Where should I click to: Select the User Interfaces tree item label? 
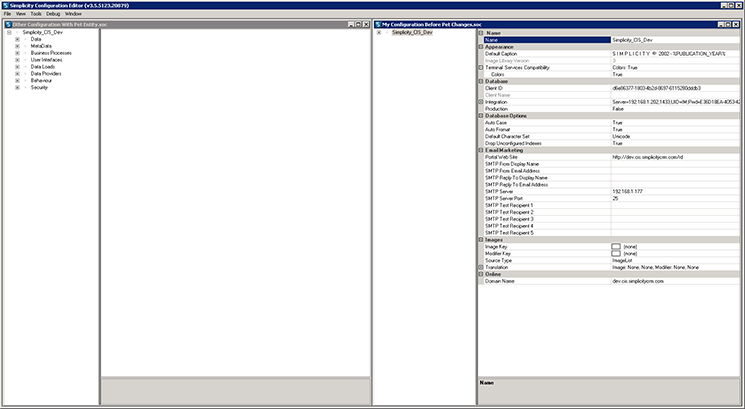pyautogui.click(x=47, y=60)
